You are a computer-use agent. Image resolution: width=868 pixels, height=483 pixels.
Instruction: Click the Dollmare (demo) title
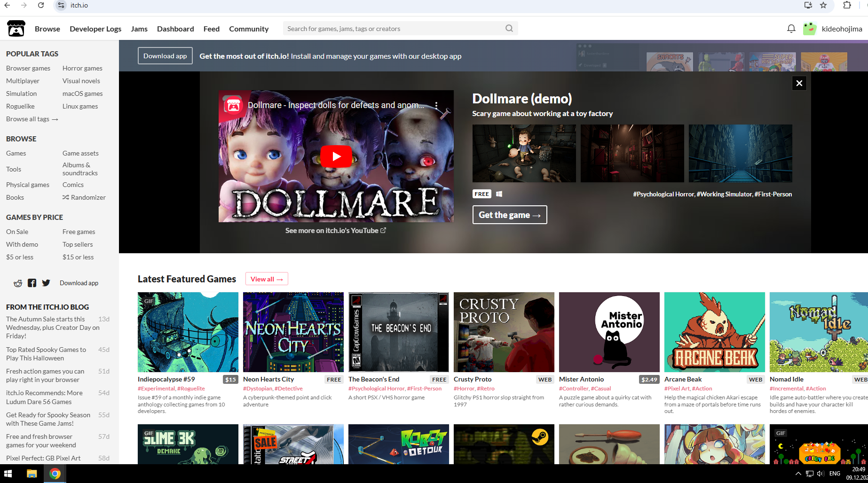(x=522, y=99)
